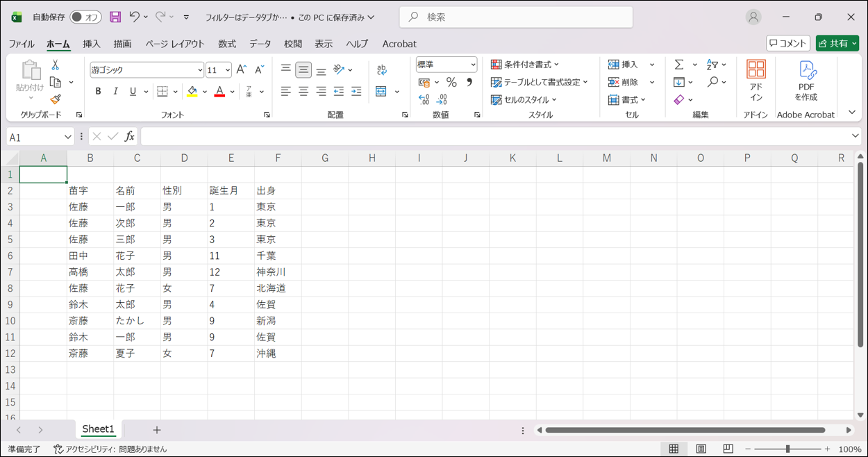Toggle Bold formatting
The image size is (868, 457).
pyautogui.click(x=98, y=92)
